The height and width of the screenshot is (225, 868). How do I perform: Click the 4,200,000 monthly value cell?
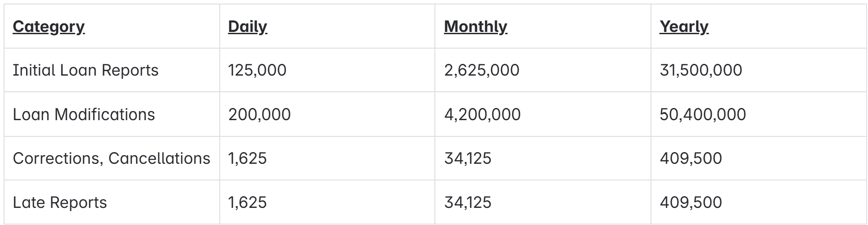(482, 114)
